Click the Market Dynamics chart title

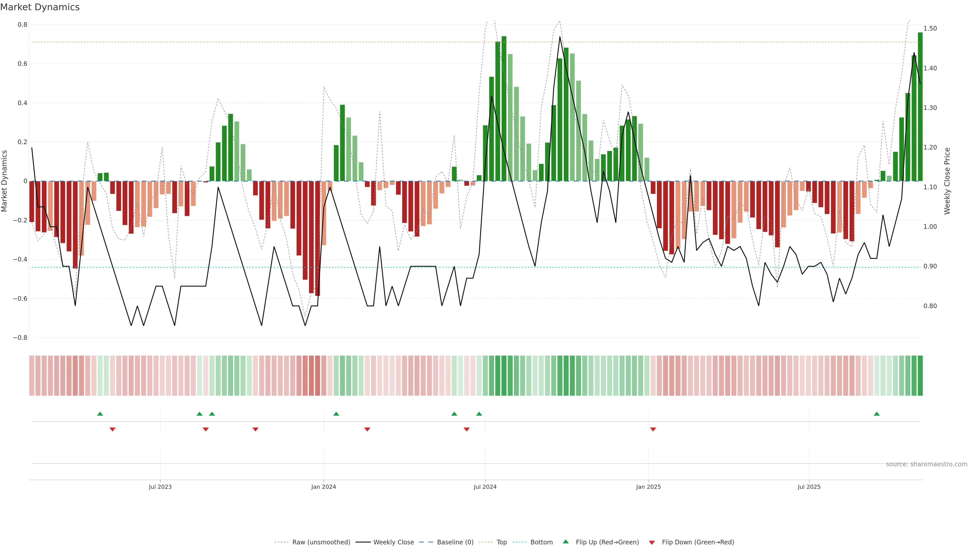click(x=40, y=7)
